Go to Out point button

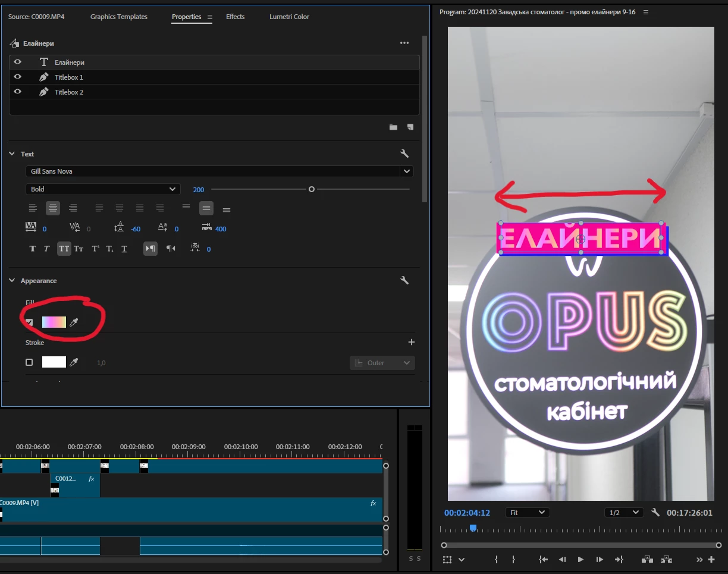pos(619,559)
